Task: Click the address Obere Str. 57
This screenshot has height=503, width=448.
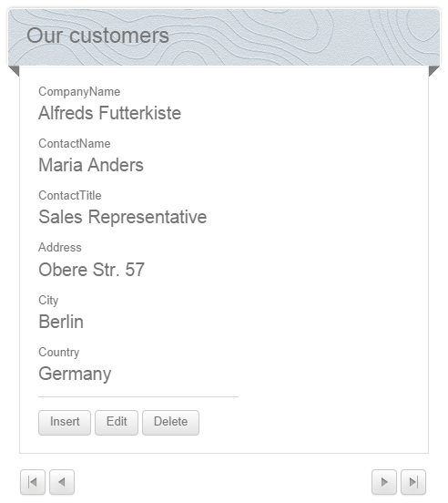Action: [x=92, y=270]
